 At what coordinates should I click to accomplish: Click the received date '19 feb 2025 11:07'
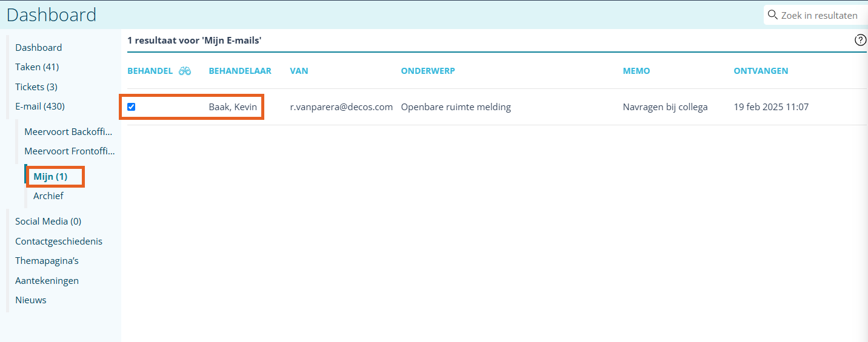point(771,107)
